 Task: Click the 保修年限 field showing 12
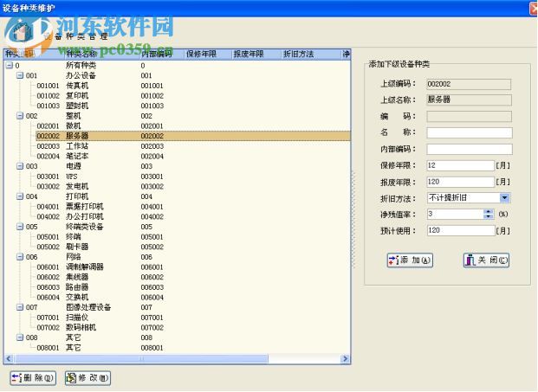460,165
